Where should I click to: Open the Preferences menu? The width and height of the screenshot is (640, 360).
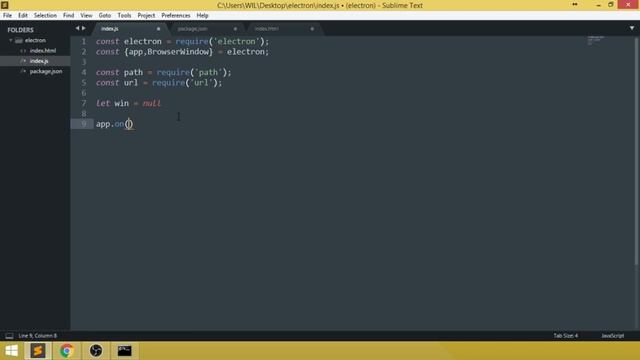(176, 16)
